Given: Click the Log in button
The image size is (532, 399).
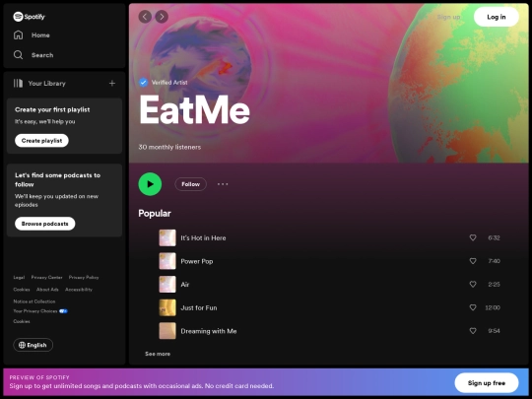Looking at the screenshot, I should (496, 17).
